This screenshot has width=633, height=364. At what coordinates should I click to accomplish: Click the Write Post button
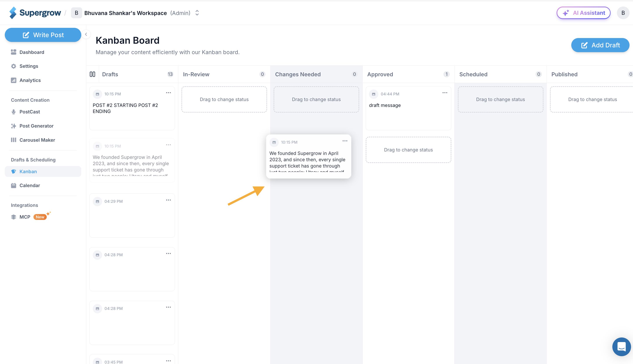[x=43, y=35]
